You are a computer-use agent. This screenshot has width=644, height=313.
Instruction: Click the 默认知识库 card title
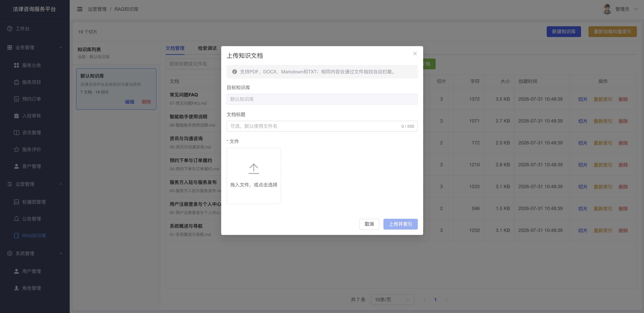tap(92, 76)
